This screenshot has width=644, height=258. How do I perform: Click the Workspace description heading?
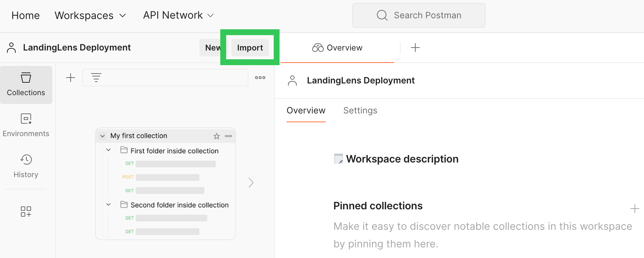pos(402,159)
